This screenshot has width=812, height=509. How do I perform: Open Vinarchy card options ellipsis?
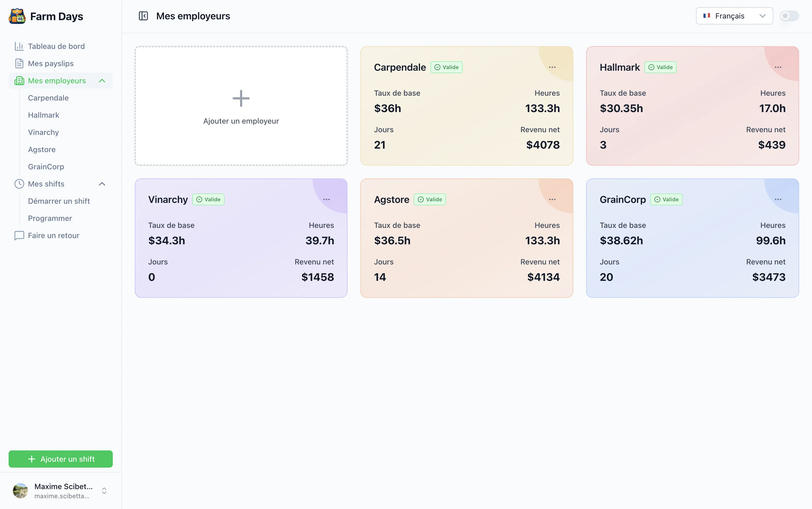[x=326, y=199]
